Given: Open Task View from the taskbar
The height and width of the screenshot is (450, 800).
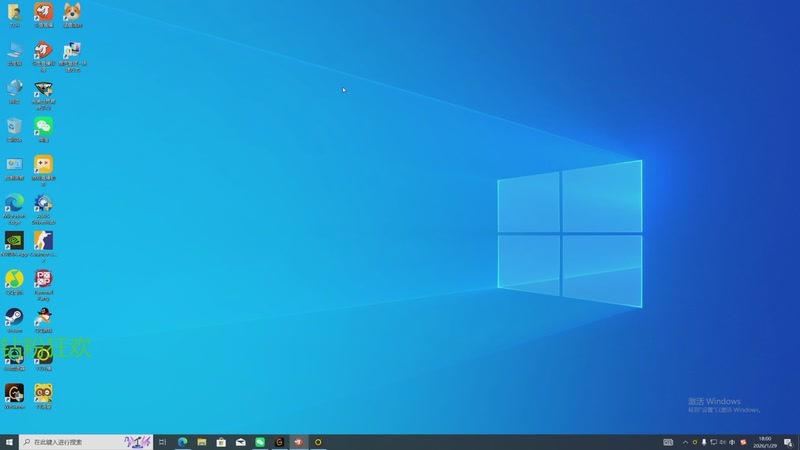Looking at the screenshot, I should pos(162,442).
